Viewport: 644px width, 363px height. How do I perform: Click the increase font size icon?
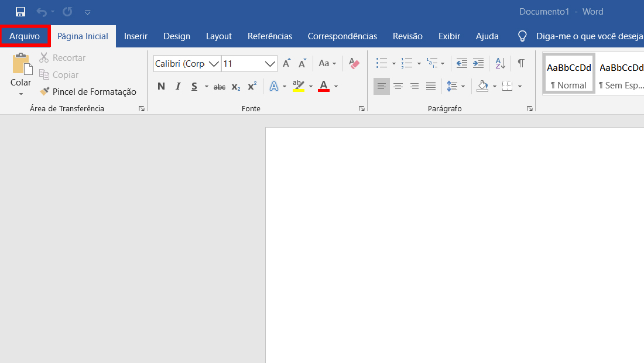pyautogui.click(x=287, y=63)
